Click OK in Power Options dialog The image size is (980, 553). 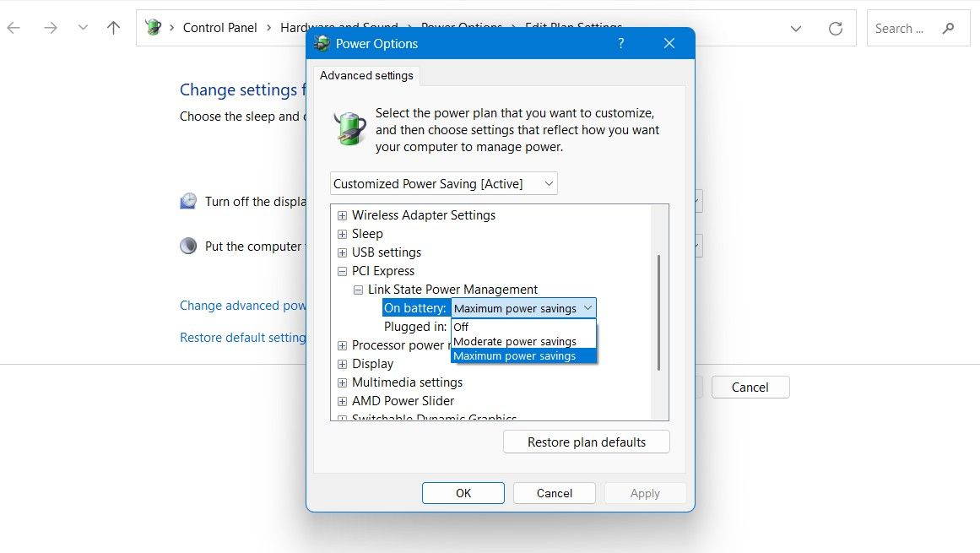click(463, 493)
